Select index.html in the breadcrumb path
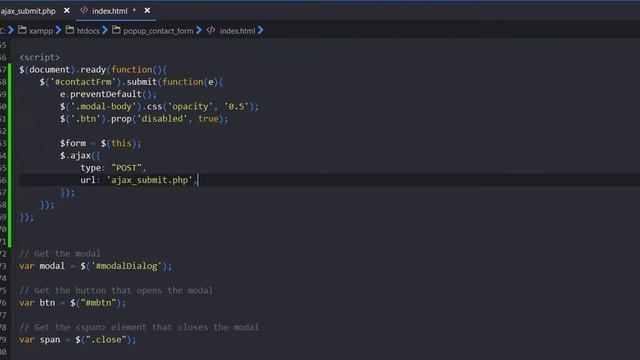The width and height of the screenshot is (640, 360). point(238,31)
